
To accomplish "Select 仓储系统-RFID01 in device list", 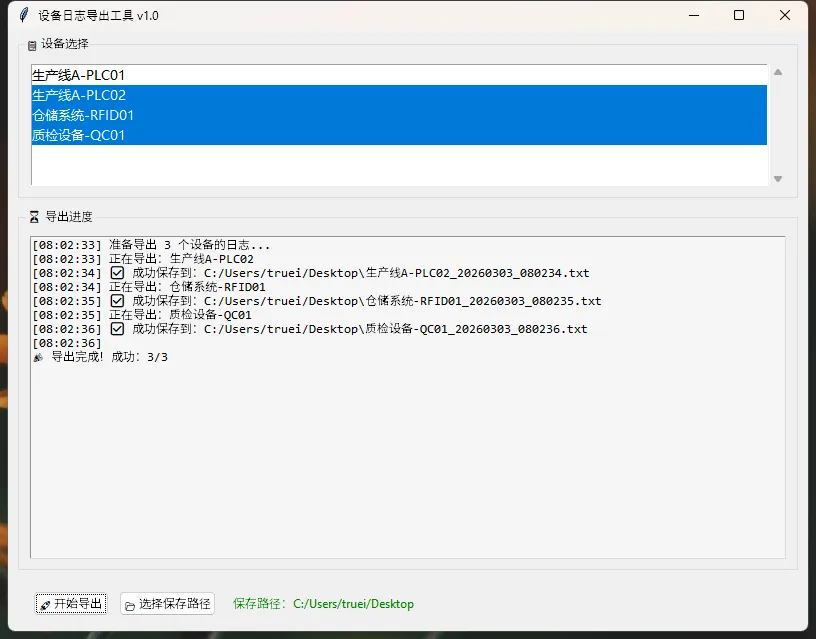I will [399, 115].
